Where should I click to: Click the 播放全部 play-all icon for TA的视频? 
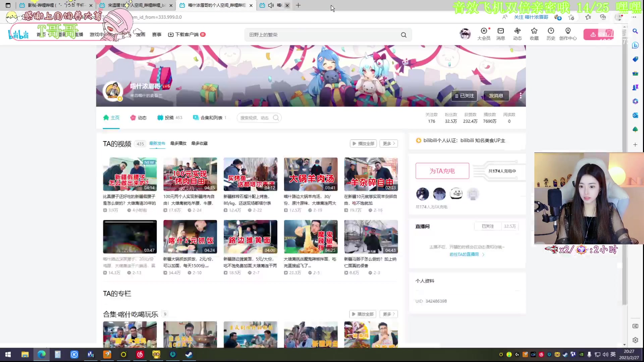(363, 143)
